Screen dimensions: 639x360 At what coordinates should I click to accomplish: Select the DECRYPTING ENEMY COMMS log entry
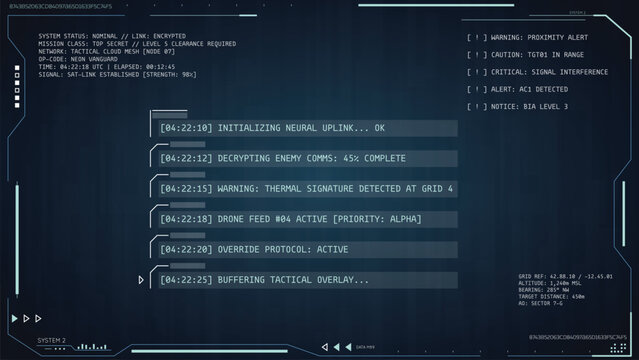308,159
